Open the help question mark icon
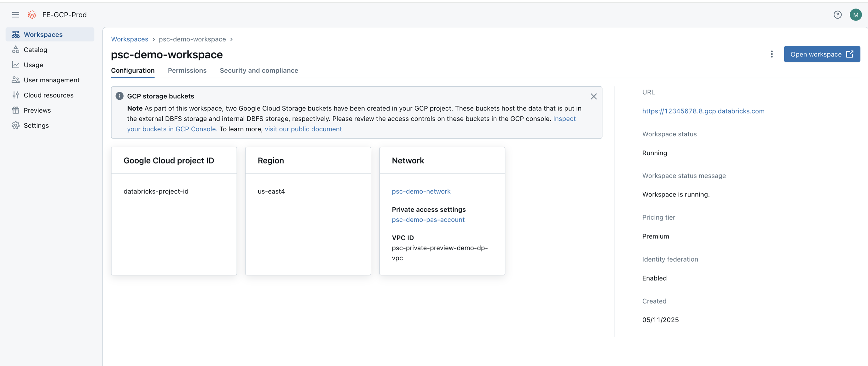868x366 pixels. point(837,15)
